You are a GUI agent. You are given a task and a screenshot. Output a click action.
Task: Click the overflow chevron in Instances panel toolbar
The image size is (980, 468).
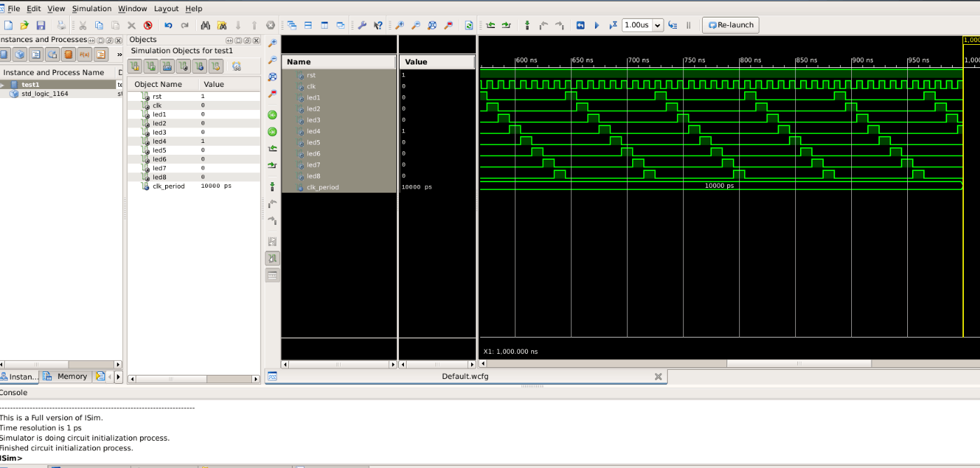120,54
